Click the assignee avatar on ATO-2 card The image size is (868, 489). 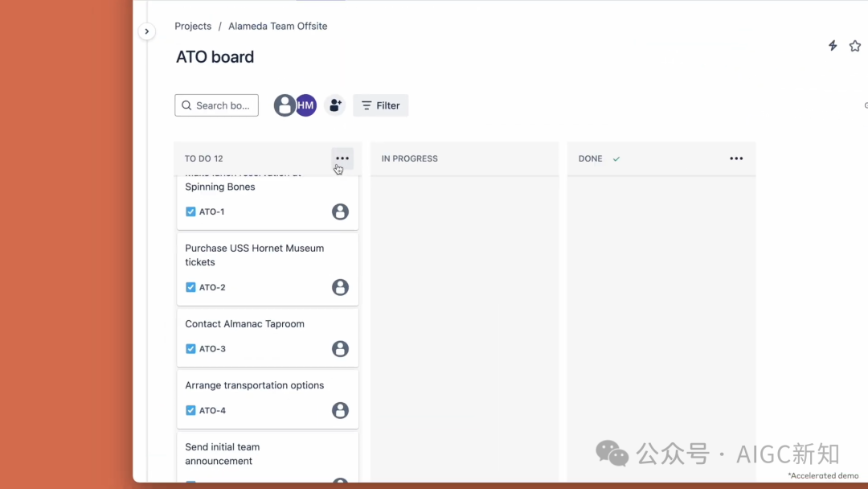pos(341,287)
